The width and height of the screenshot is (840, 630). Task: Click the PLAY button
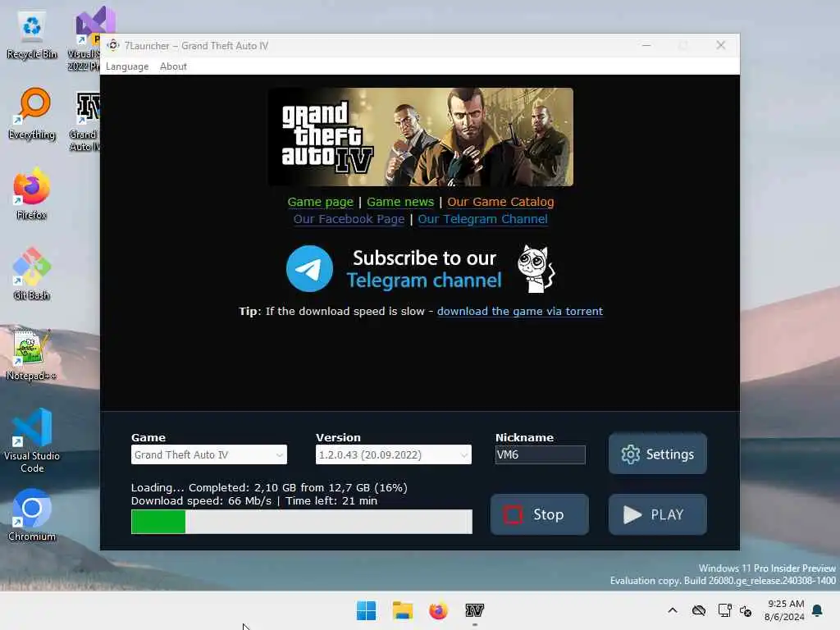[x=657, y=515]
